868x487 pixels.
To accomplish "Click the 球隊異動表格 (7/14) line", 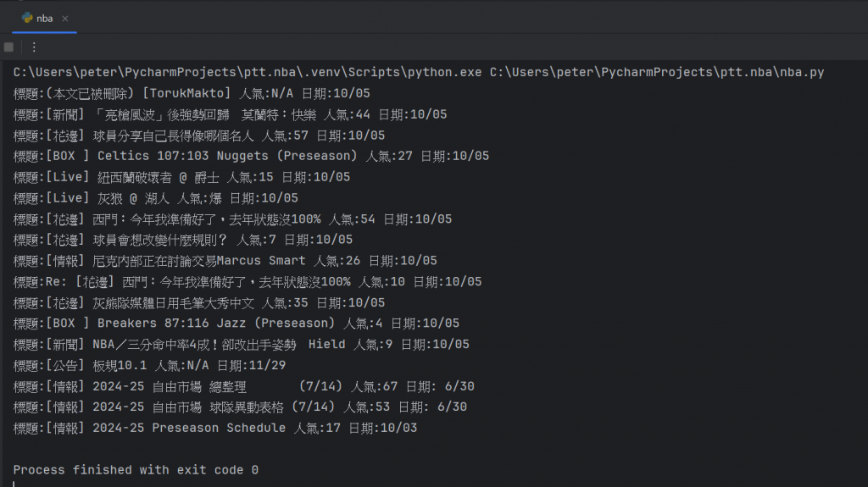I will [x=240, y=407].
